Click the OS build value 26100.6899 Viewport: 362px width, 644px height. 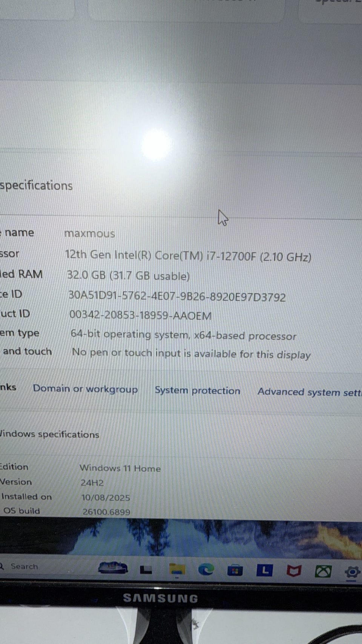[106, 512]
